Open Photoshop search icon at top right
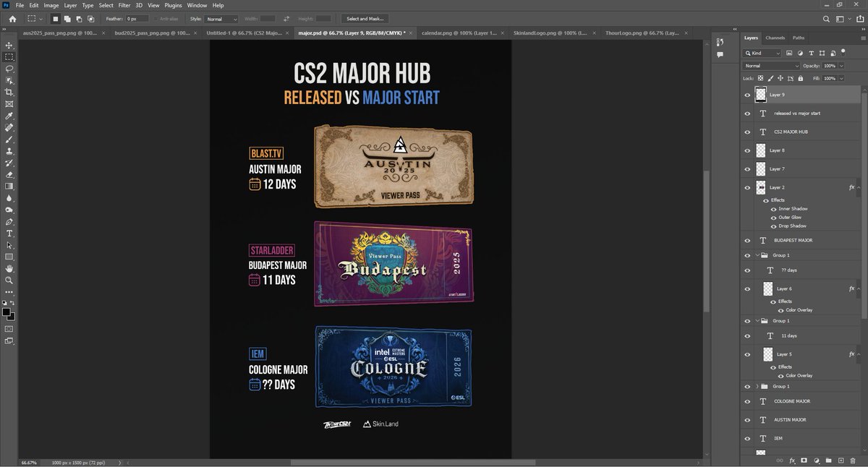This screenshot has width=868, height=467. click(826, 19)
